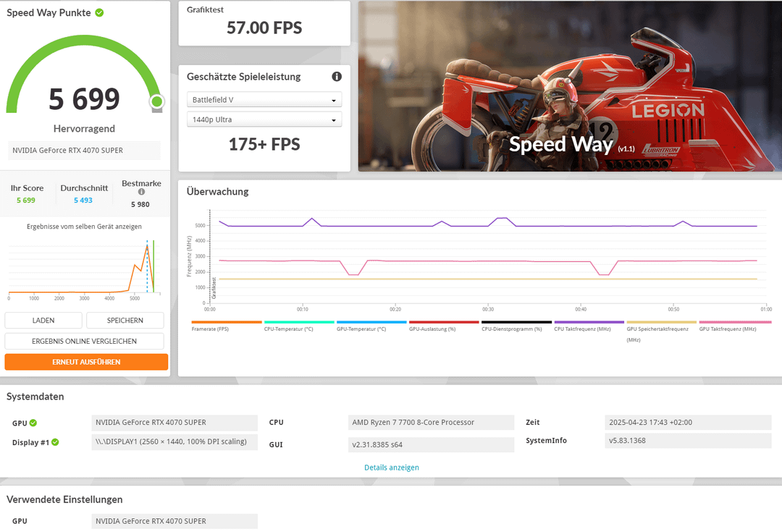Open the Details anzeigen link
782x532 pixels.
point(392,468)
